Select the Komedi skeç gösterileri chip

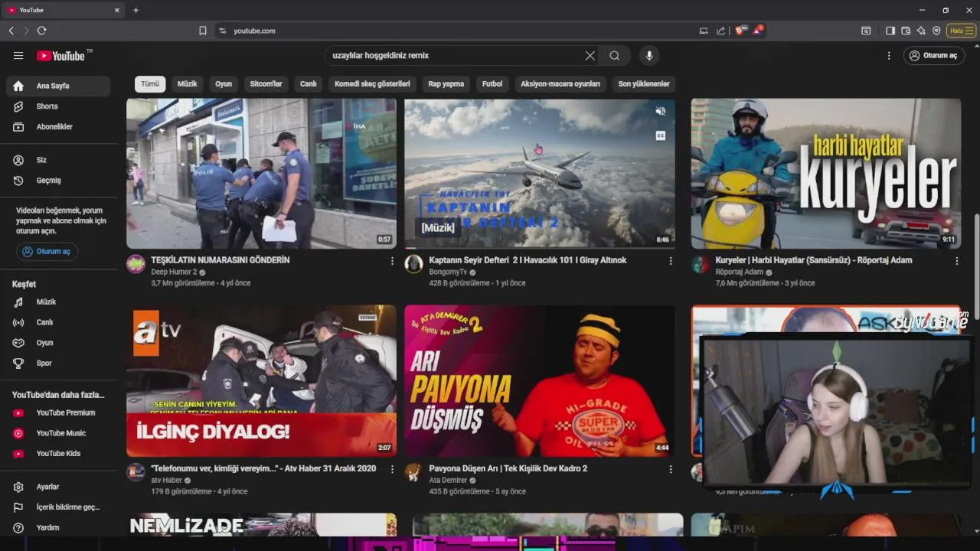[x=372, y=84]
